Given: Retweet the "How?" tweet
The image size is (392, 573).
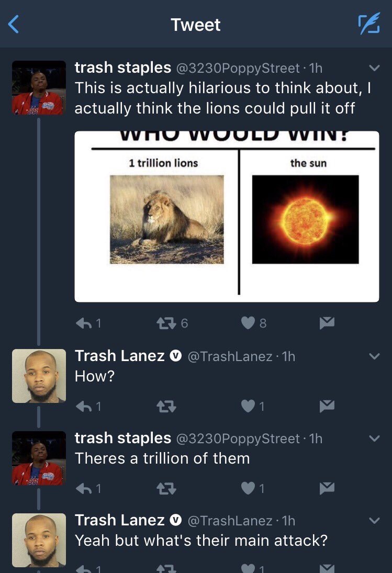Looking at the screenshot, I should point(166,406).
